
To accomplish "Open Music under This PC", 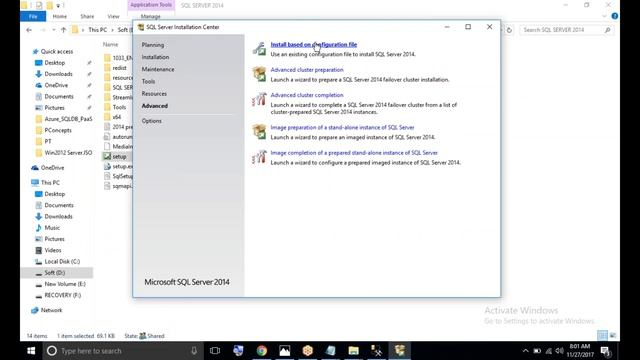I will tap(52, 228).
